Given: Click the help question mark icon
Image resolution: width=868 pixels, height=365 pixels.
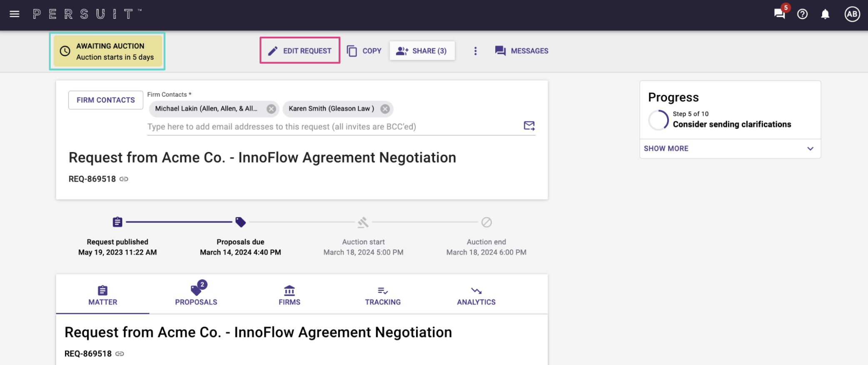Looking at the screenshot, I should pos(802,14).
